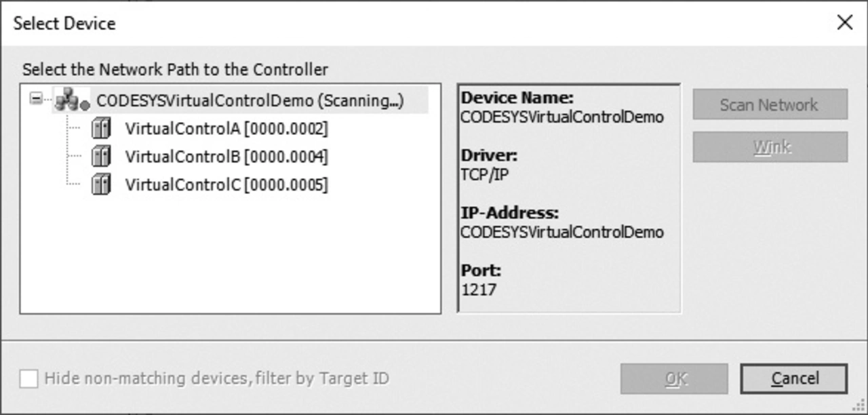Select VirtualControlB [0000.0004] in the tree

point(226,157)
